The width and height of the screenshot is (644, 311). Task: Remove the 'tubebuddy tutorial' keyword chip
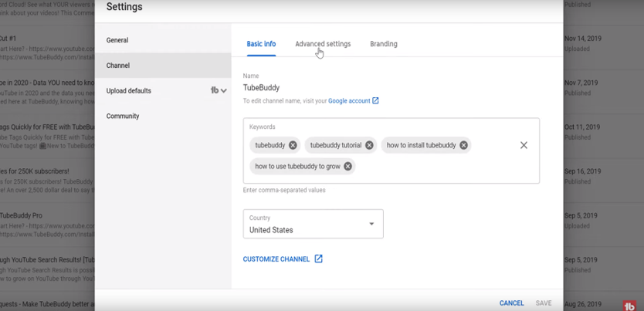(369, 145)
